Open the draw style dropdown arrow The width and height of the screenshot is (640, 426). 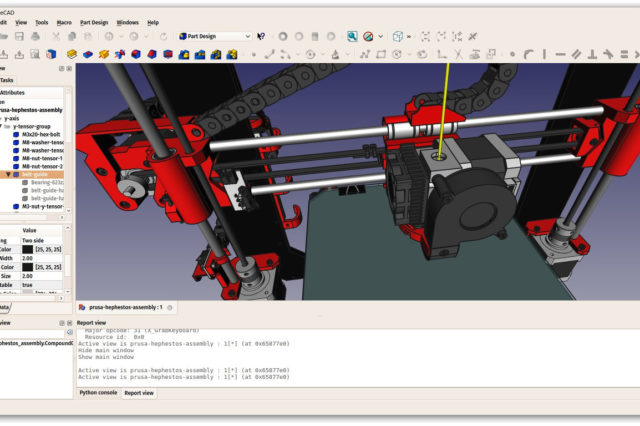click(381, 36)
